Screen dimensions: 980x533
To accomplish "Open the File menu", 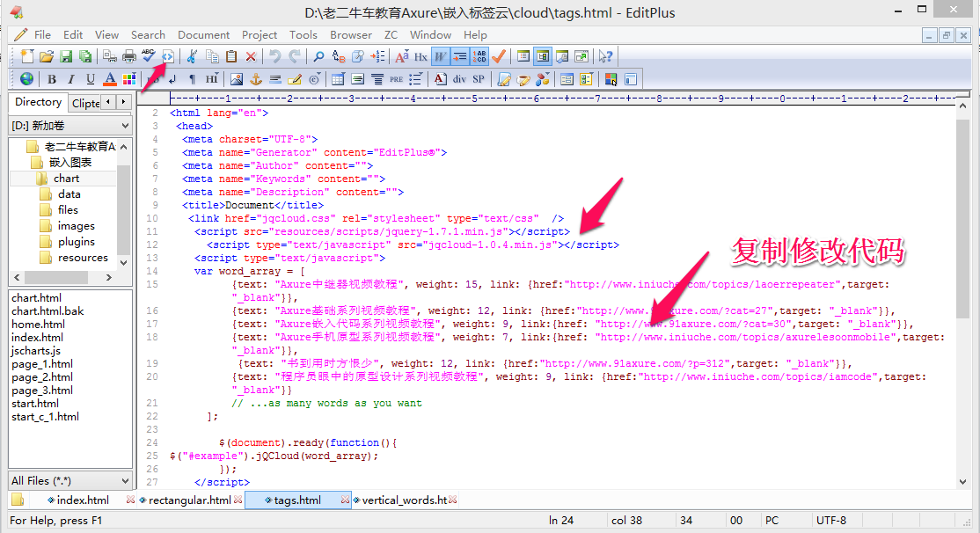I will [x=42, y=35].
